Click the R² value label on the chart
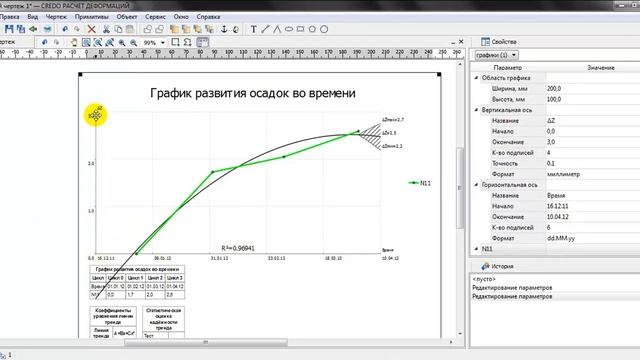Screen dimensions: 640x360 tap(238, 248)
